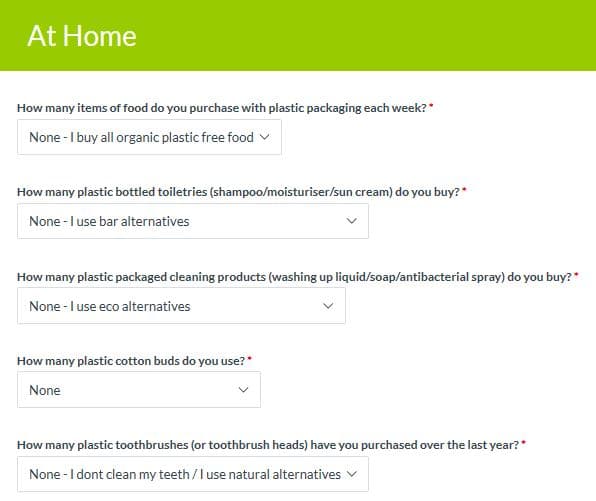Click the red asterisk after the toiletries question
596x501 pixels.
[x=464, y=189]
